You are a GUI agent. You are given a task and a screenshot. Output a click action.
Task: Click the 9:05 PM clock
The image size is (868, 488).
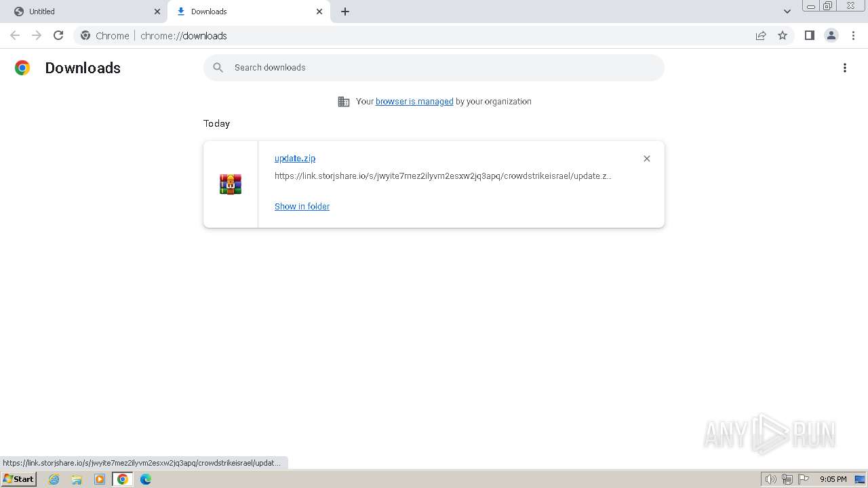833,479
